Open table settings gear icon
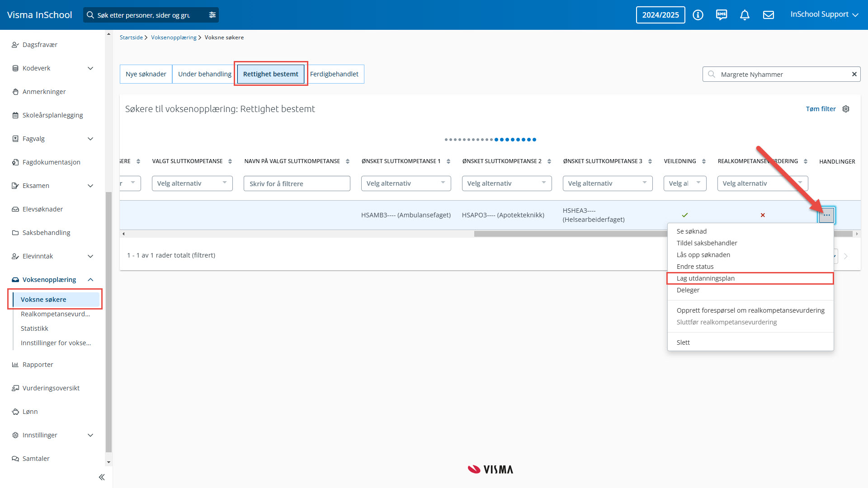Image resolution: width=868 pixels, height=488 pixels. pos(846,109)
